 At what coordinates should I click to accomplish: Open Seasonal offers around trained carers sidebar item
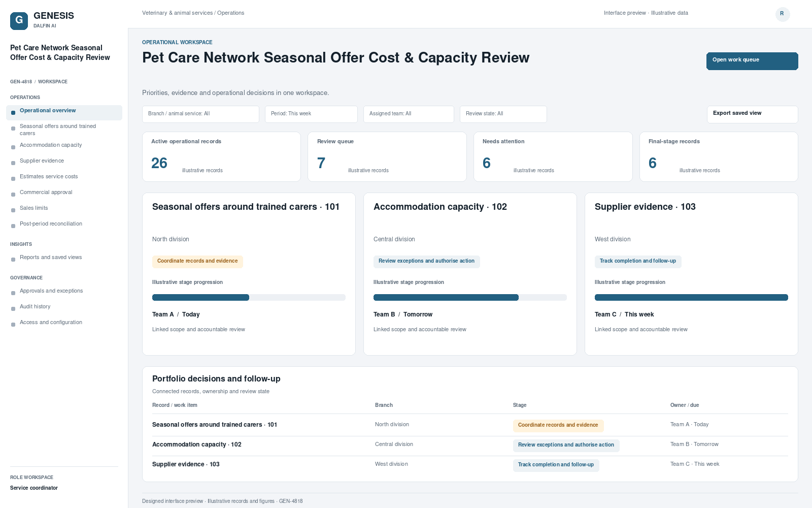click(x=64, y=130)
